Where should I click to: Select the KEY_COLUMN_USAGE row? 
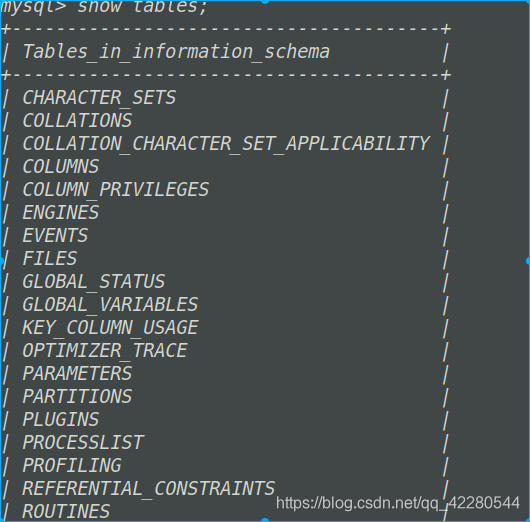click(110, 328)
